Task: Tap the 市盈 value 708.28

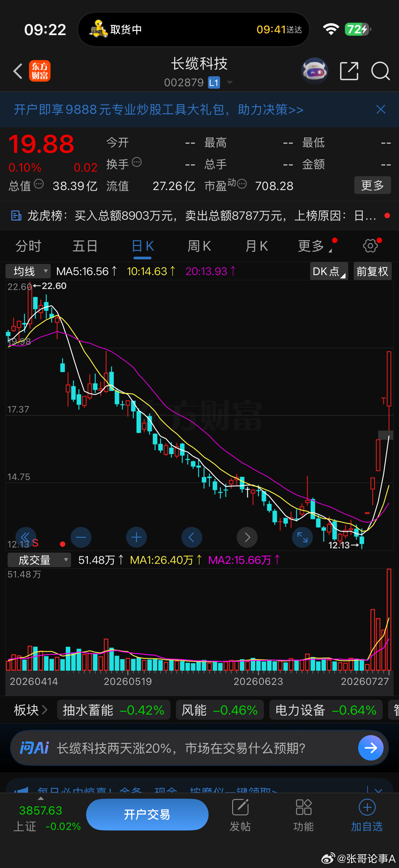Action: (274, 186)
